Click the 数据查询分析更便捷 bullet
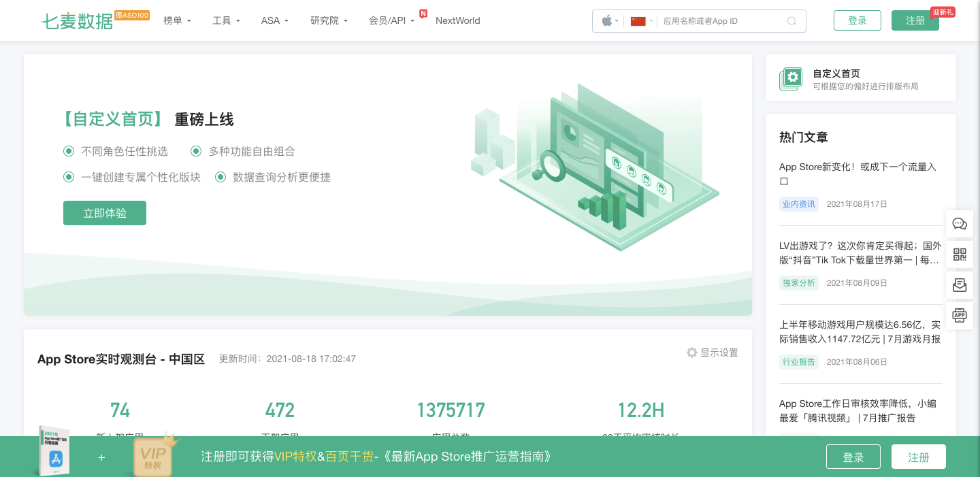 (x=273, y=177)
